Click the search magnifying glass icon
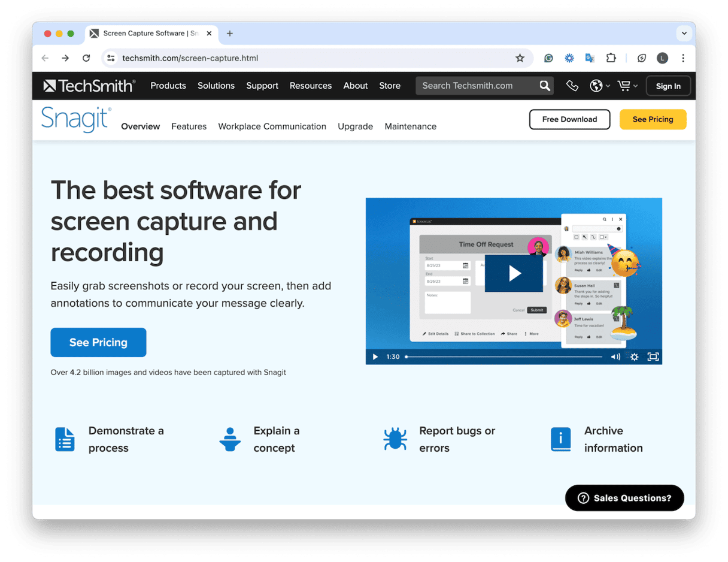 click(x=544, y=85)
